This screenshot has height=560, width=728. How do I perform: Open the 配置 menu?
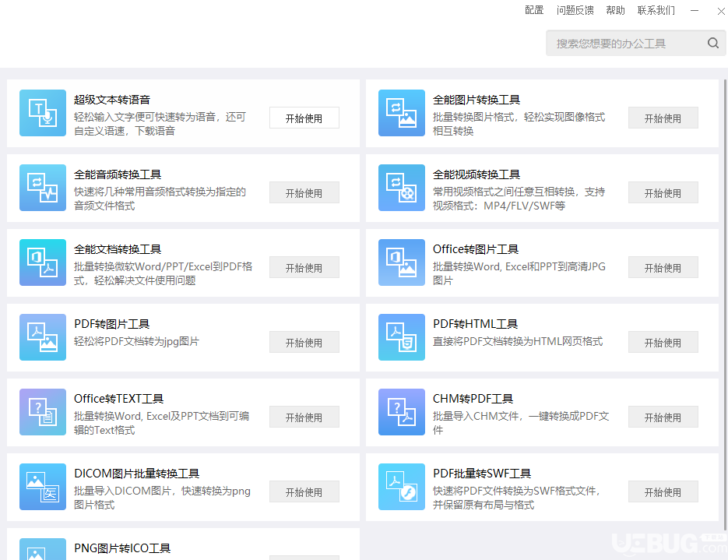(x=534, y=10)
